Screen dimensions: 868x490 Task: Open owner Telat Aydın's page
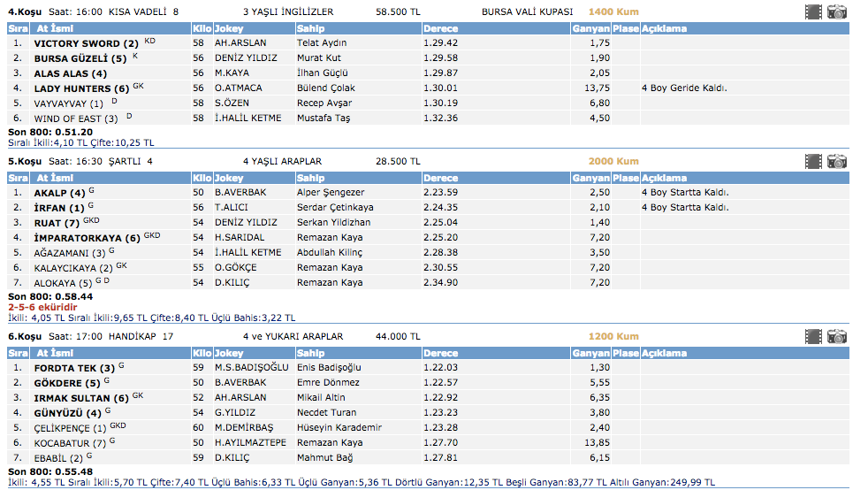pos(322,43)
